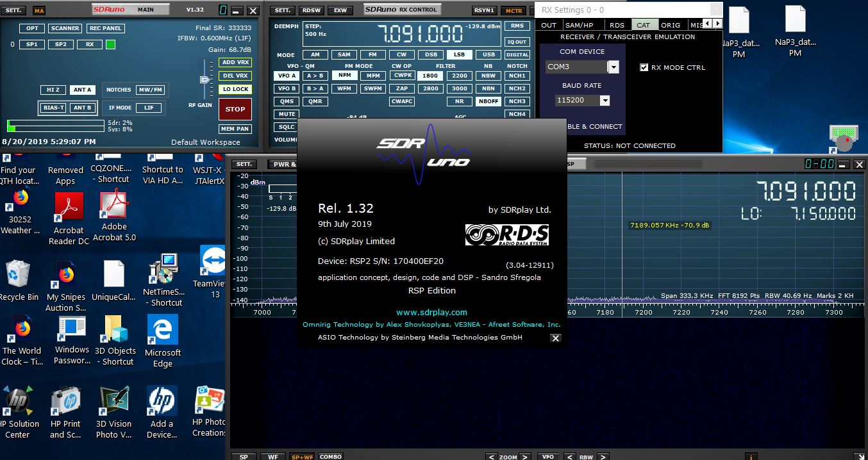Click the ZOOM increase arrow
The width and height of the screenshot is (868, 460).
(525, 457)
